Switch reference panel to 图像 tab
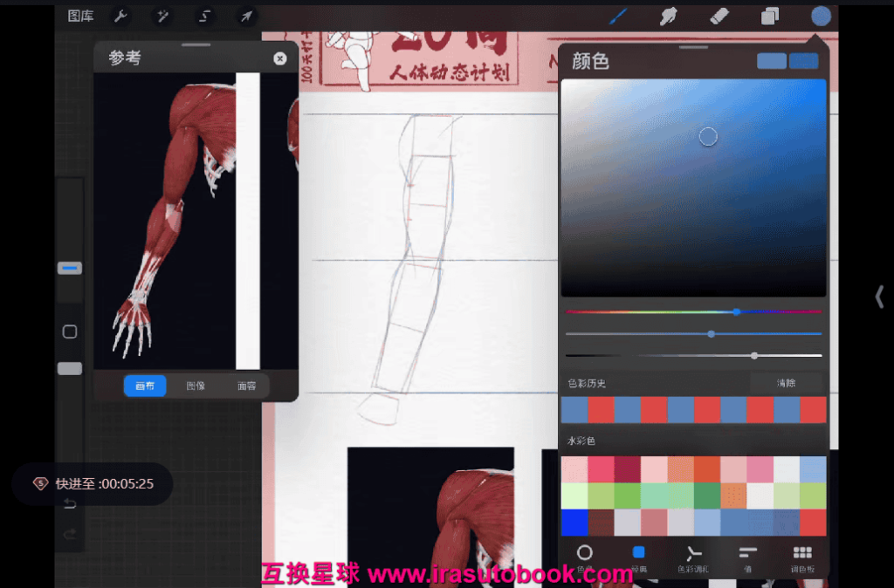The height and width of the screenshot is (588, 894). (x=196, y=386)
